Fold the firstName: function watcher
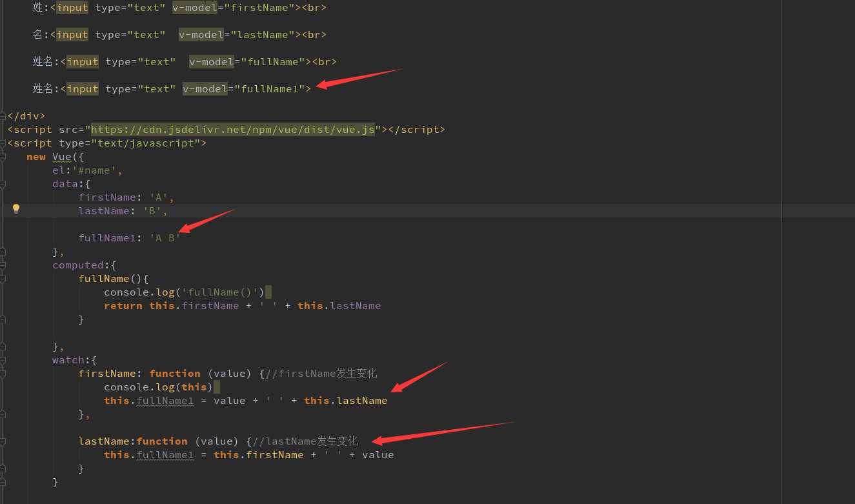 coord(3,374)
